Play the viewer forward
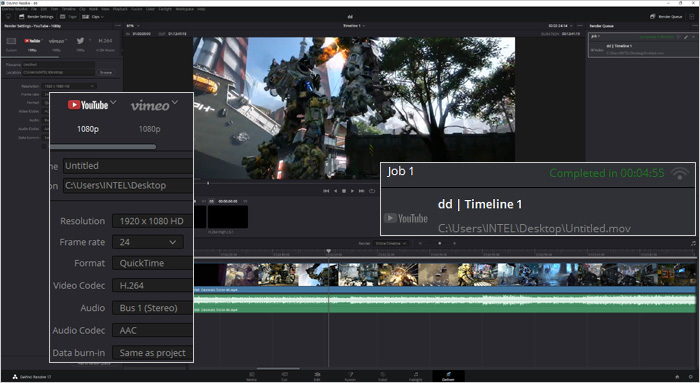700x383 pixels. click(352, 191)
